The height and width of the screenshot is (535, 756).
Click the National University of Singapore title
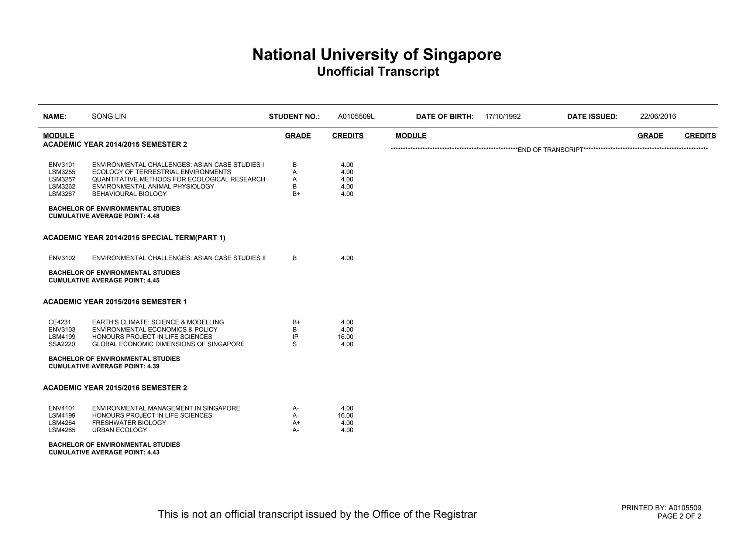[377, 55]
